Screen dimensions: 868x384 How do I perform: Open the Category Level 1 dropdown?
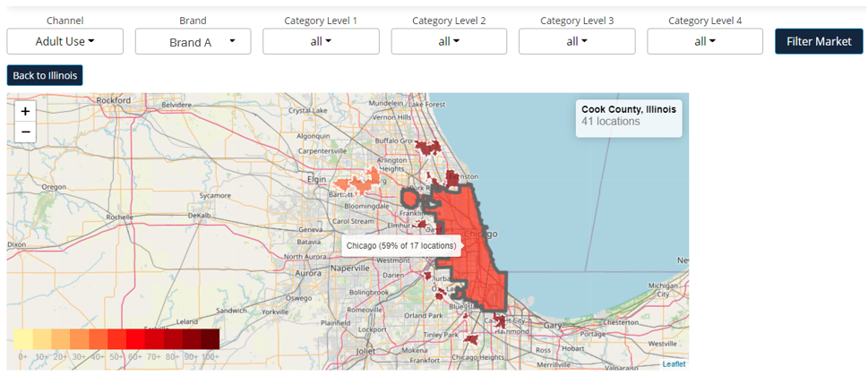click(x=321, y=41)
